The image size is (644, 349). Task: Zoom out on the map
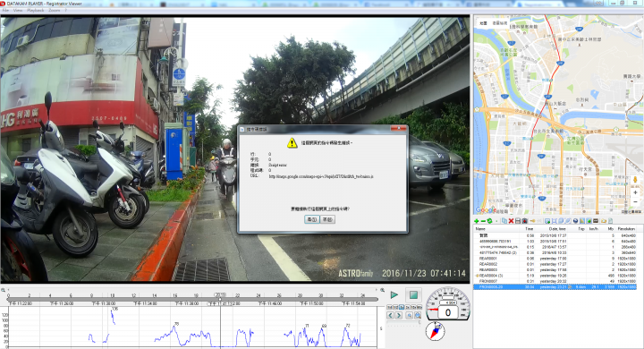[635, 201]
